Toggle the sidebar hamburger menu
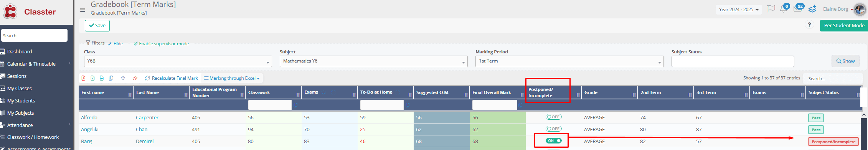Screen dimensions: 868x150 click(x=83, y=10)
